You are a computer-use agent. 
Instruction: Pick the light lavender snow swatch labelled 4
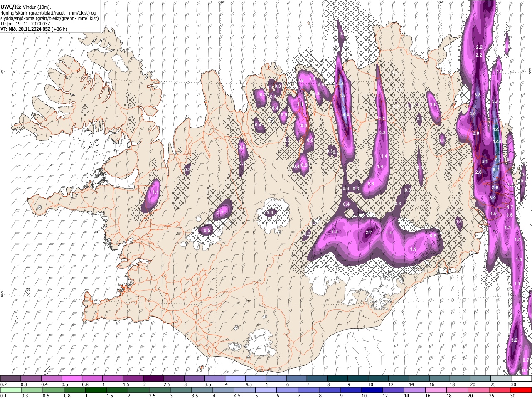click(235, 379)
